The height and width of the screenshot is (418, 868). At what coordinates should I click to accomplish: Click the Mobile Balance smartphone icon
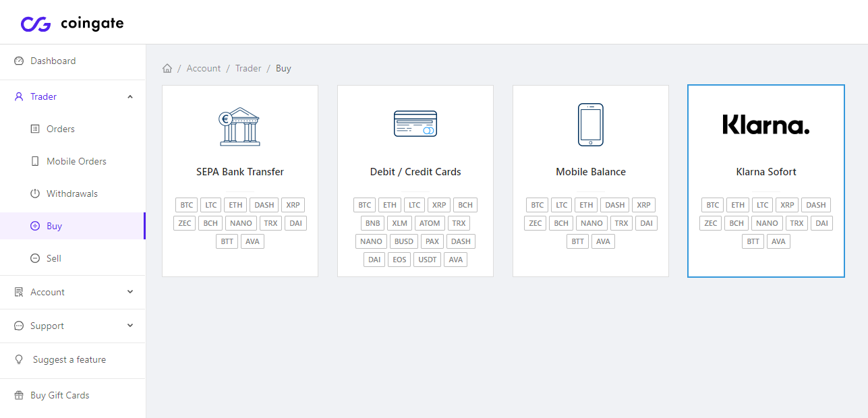click(591, 125)
